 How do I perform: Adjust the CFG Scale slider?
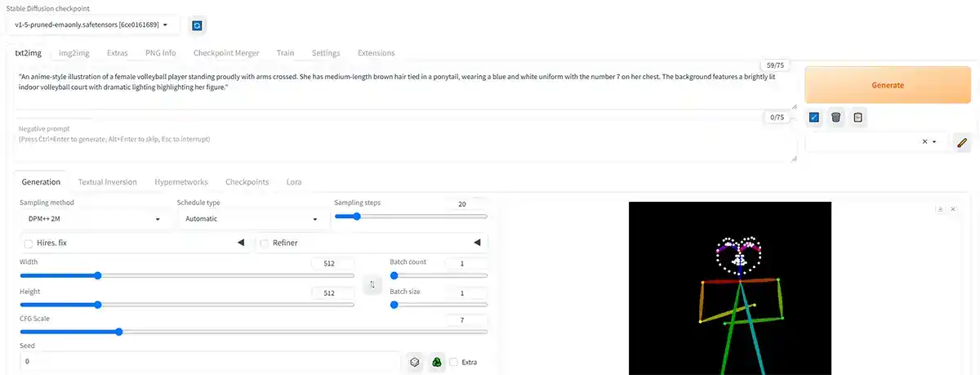[253, 332]
